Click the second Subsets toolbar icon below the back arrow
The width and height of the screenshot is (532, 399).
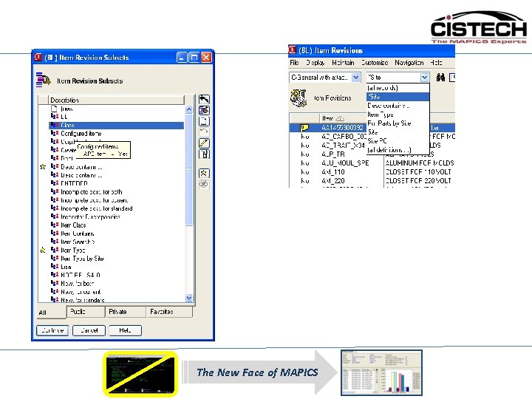(204, 110)
